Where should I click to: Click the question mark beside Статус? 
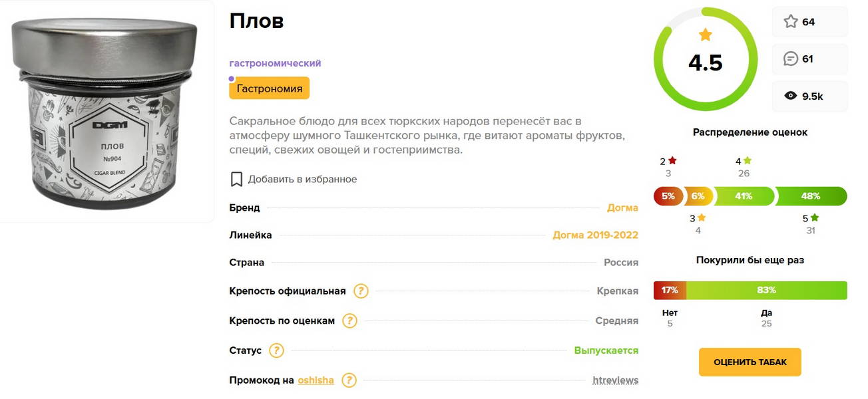coord(276,350)
